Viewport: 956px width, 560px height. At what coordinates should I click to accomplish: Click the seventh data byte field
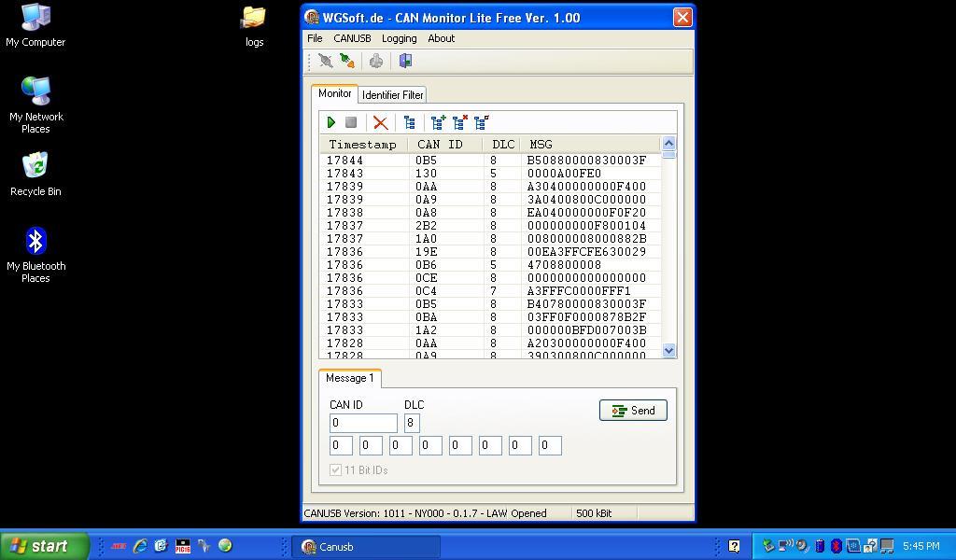click(520, 445)
